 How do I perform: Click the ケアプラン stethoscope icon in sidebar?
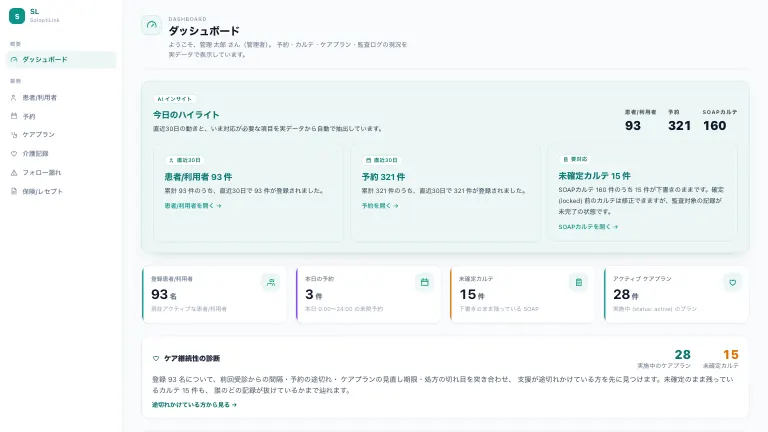(14, 135)
